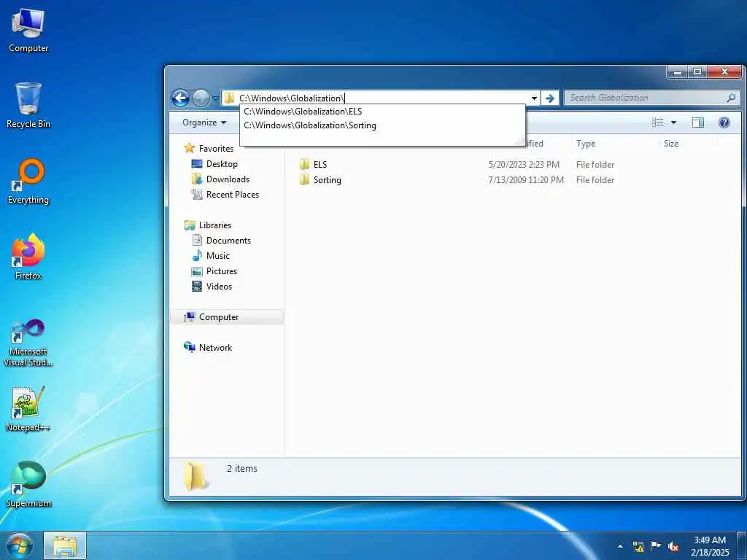Click the 5/20/2023 2:23 PM date cell
The height and width of the screenshot is (560, 747).
point(524,165)
